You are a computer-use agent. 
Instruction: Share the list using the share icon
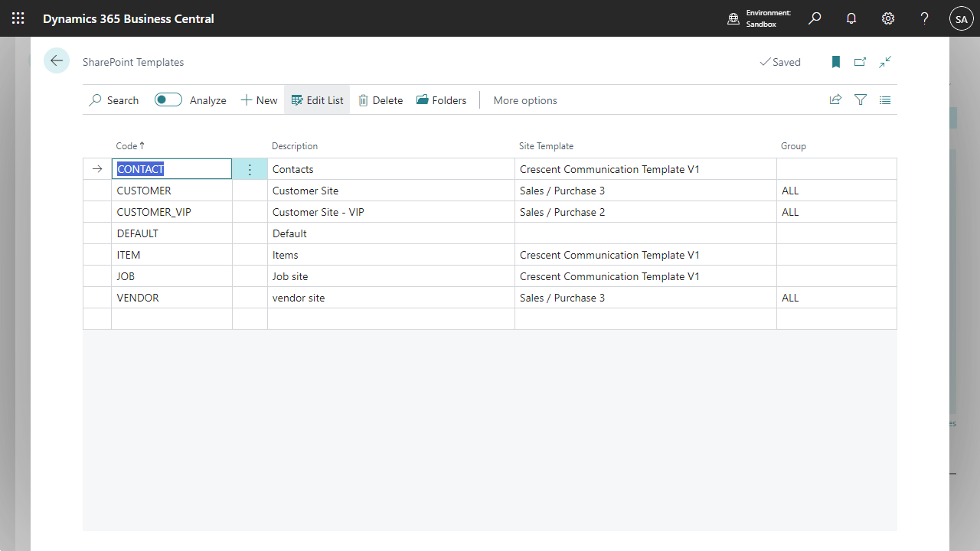coord(836,99)
